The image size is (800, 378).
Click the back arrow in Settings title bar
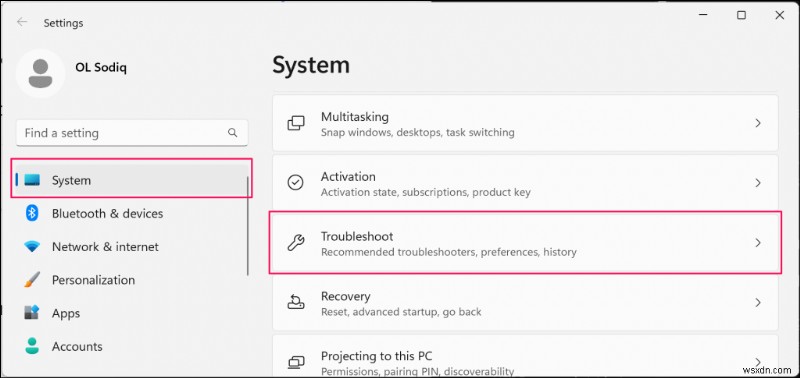click(x=21, y=22)
